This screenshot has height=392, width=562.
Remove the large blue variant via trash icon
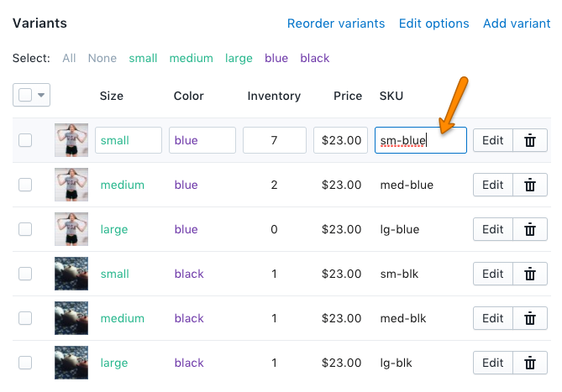tap(530, 229)
